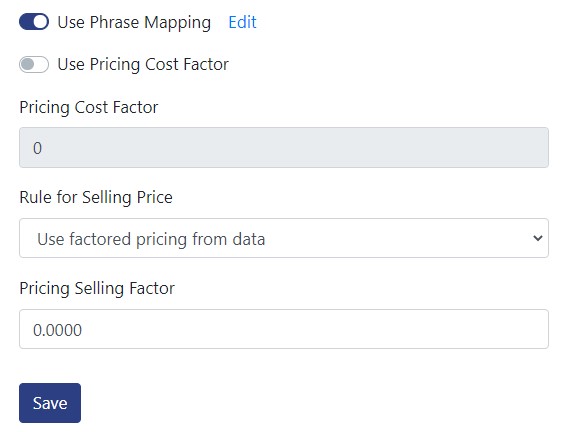Viewport: 582px width, 432px height.
Task: Click the 'Pricing Selling Factor' field label
Action: [x=97, y=288]
